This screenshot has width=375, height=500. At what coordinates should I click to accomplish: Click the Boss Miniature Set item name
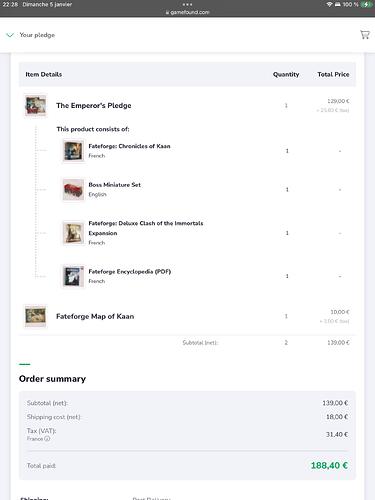click(115, 185)
